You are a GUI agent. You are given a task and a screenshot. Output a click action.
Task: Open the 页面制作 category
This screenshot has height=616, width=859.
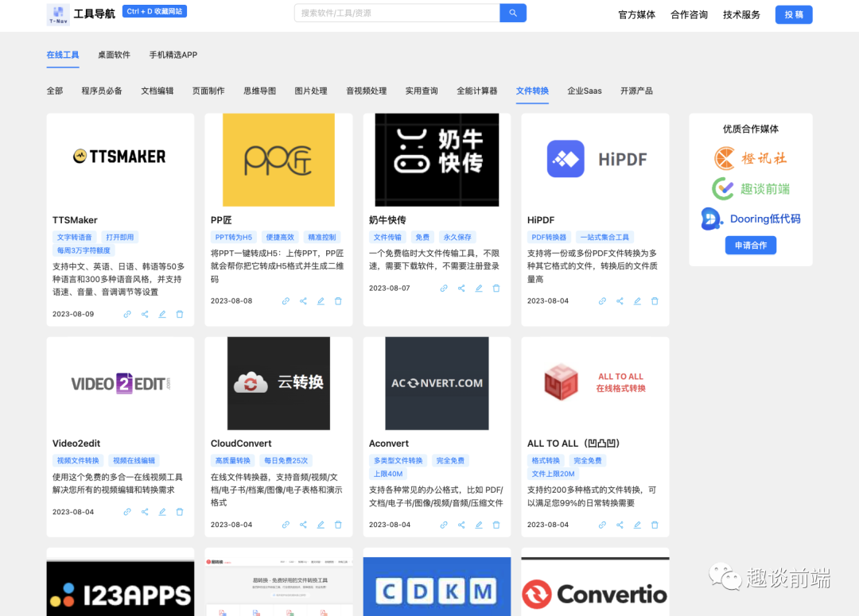(x=208, y=91)
